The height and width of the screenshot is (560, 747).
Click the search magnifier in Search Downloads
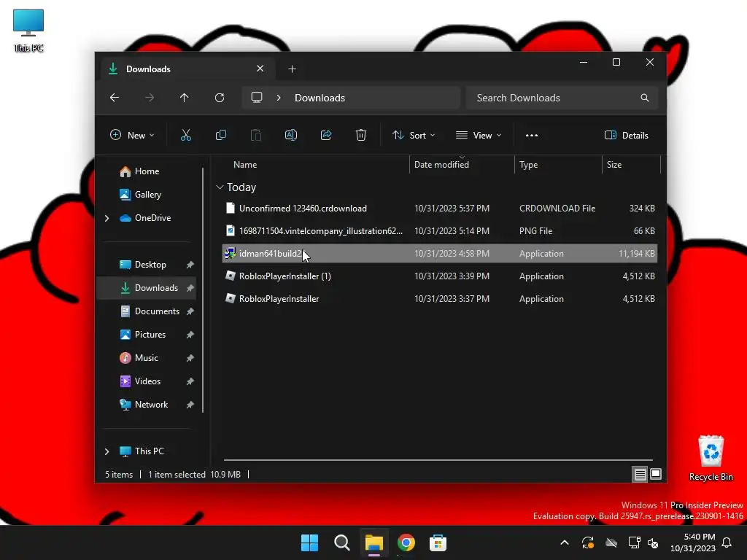pos(645,98)
